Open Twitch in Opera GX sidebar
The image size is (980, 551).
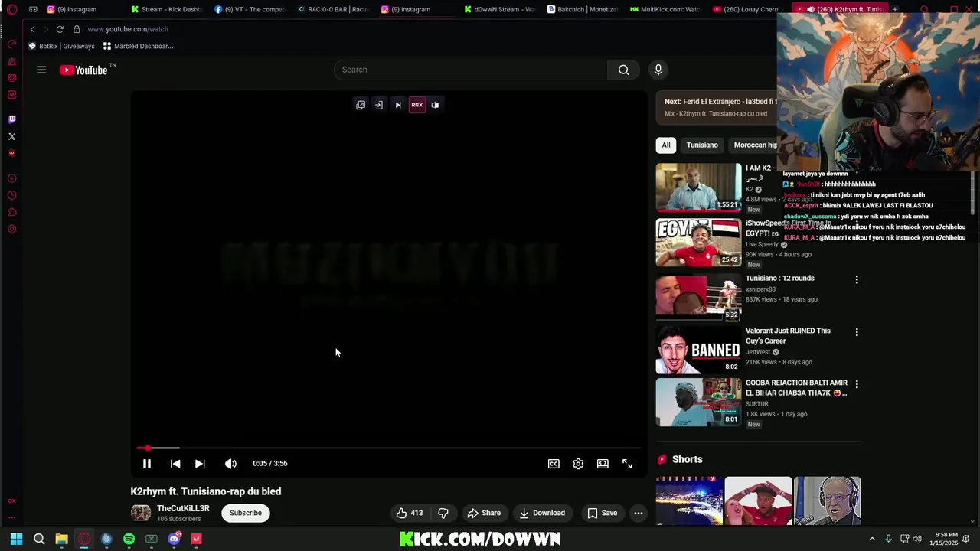click(11, 119)
